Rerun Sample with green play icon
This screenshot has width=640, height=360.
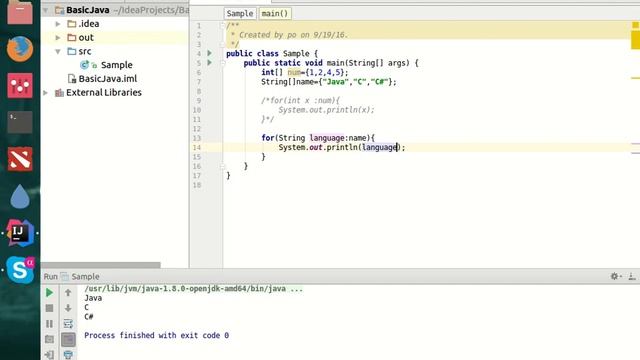tap(49, 292)
